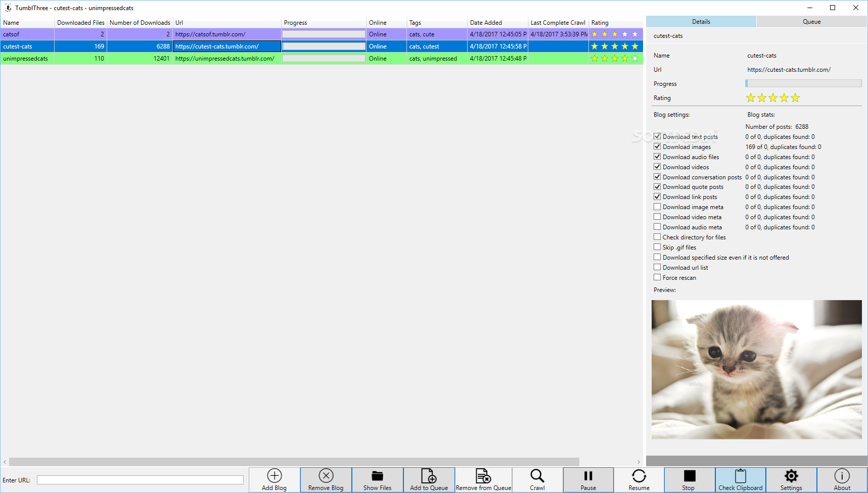The height and width of the screenshot is (493, 868).
Task: Click TumblThree app icon in title bar
Action: click(x=8, y=8)
